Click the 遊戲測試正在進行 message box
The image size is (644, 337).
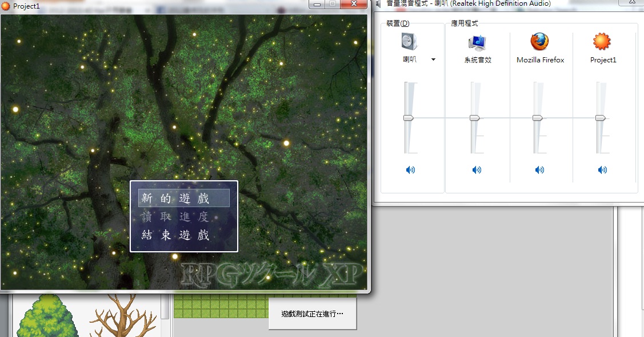[313, 314]
